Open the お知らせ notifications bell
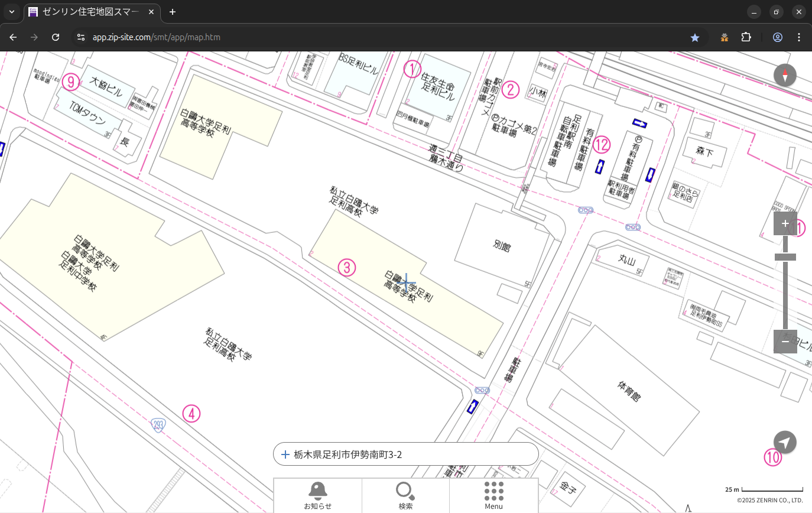This screenshot has height=513, width=812. click(318, 495)
